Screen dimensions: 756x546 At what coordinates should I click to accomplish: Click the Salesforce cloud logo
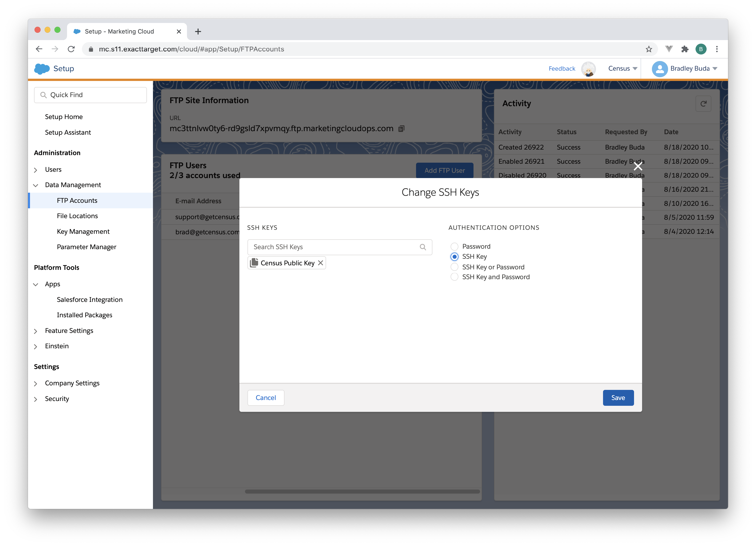coord(42,68)
